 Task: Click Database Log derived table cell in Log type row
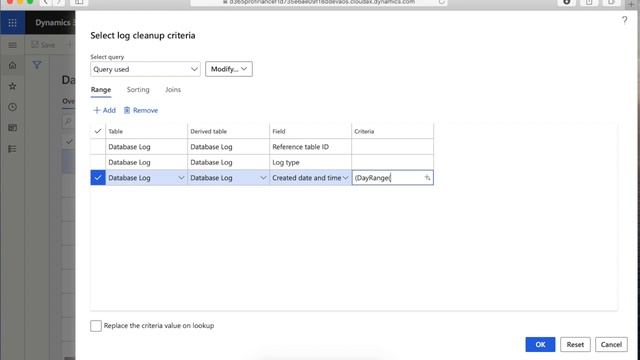229,162
